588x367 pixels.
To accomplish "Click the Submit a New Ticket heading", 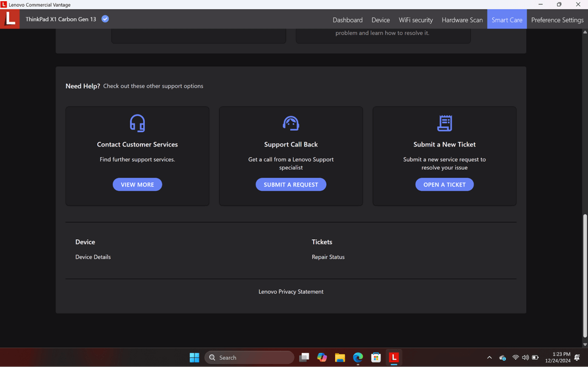I will click(x=444, y=144).
